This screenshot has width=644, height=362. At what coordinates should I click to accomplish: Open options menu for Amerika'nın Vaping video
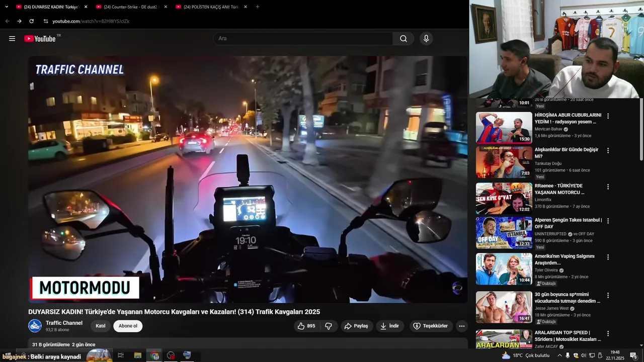point(608,257)
